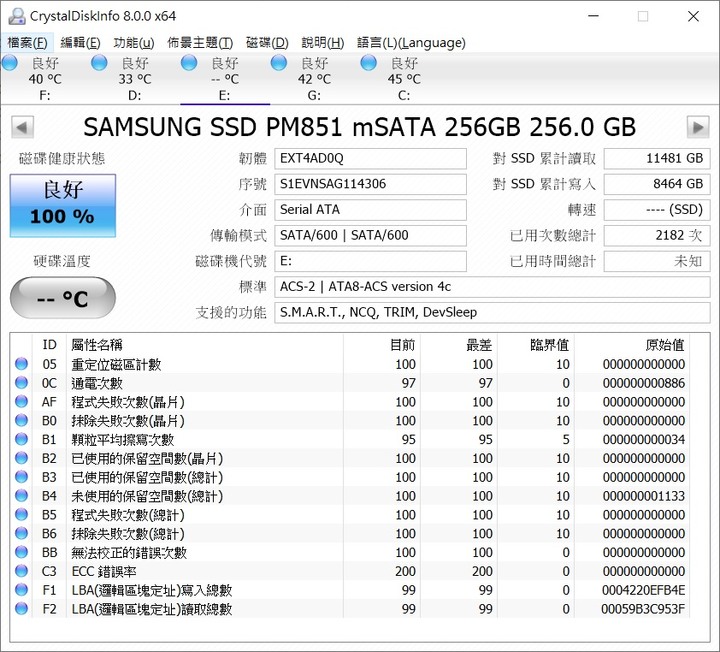This screenshot has height=652, width=720.
Task: Click status dot for attribute F1 row
Action: pos(21,590)
